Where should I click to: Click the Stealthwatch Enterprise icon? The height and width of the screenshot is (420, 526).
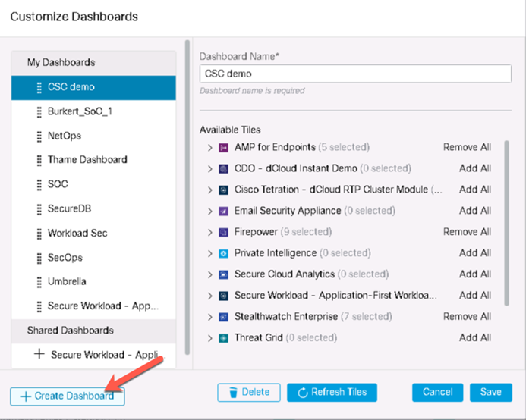[x=223, y=317]
